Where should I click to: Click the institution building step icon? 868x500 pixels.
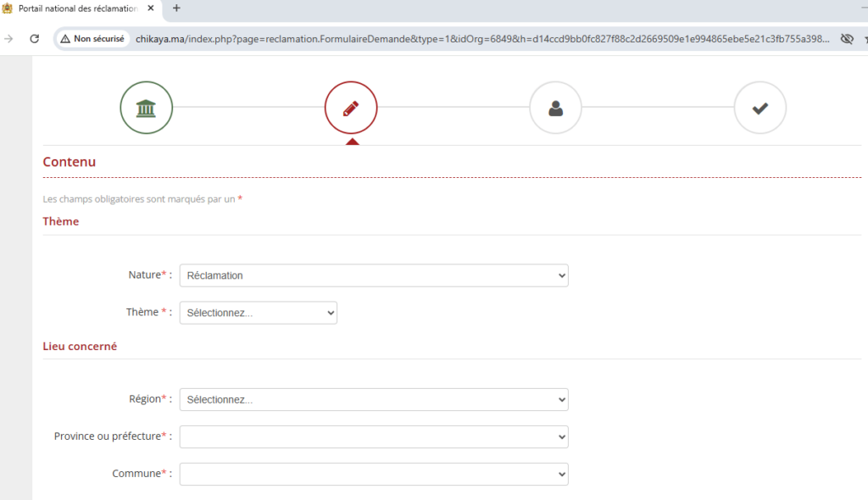coord(146,108)
